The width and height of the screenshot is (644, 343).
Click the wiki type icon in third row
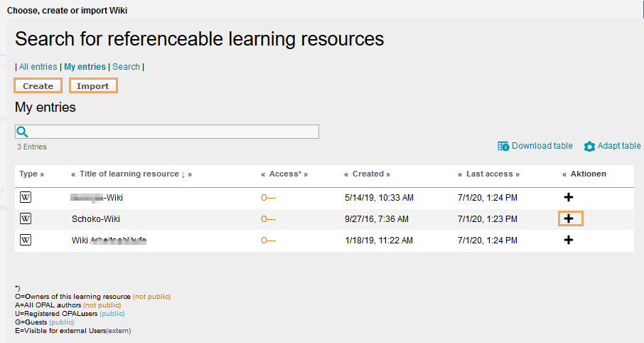click(x=26, y=240)
